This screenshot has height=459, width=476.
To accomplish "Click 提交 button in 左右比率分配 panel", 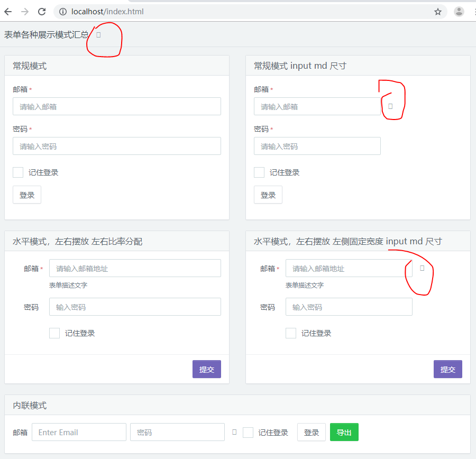I will (207, 370).
